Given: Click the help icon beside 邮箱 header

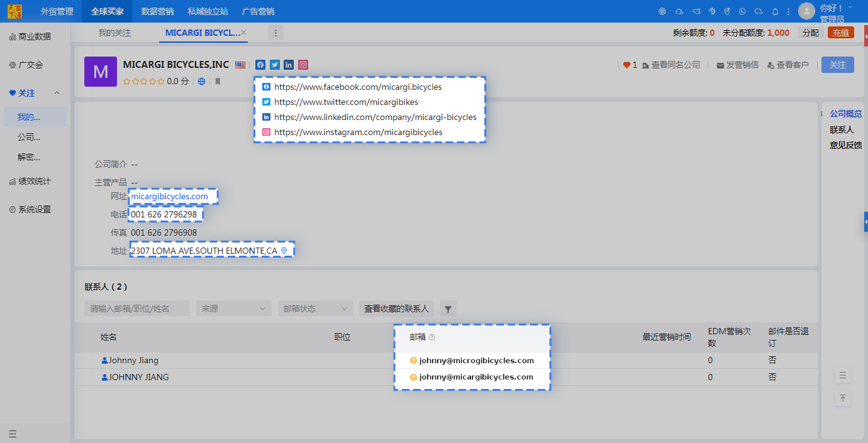Looking at the screenshot, I should click(432, 337).
